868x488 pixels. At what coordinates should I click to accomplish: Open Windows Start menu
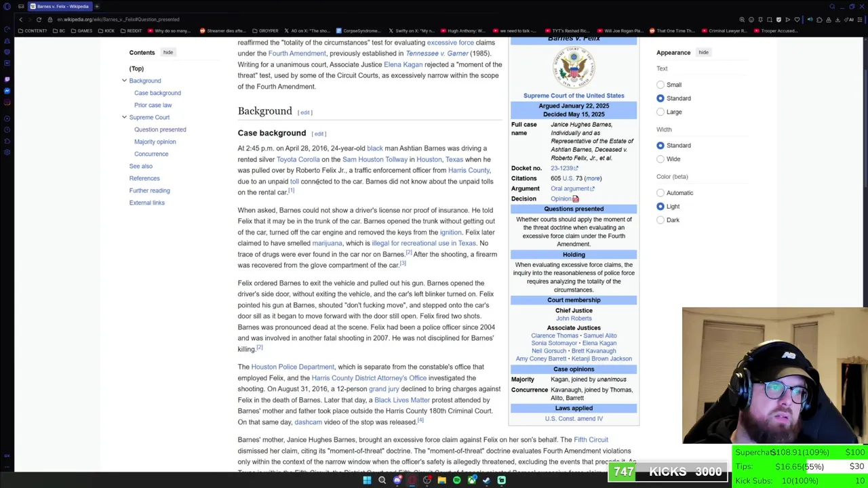click(367, 480)
